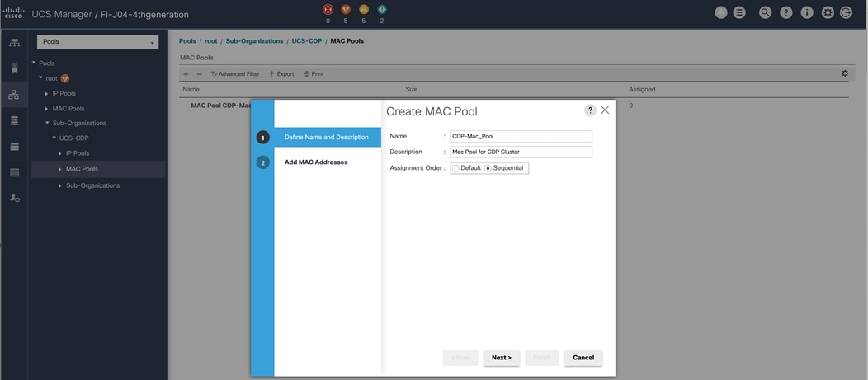The height and width of the screenshot is (380, 868).
Task: Open SAN icon in left sidebar
Action: [14, 120]
